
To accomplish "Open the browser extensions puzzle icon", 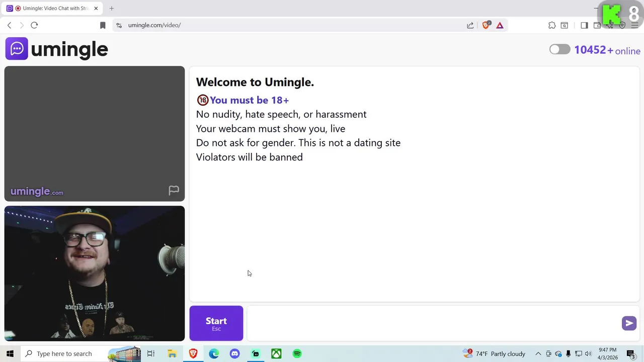I will [552, 25].
